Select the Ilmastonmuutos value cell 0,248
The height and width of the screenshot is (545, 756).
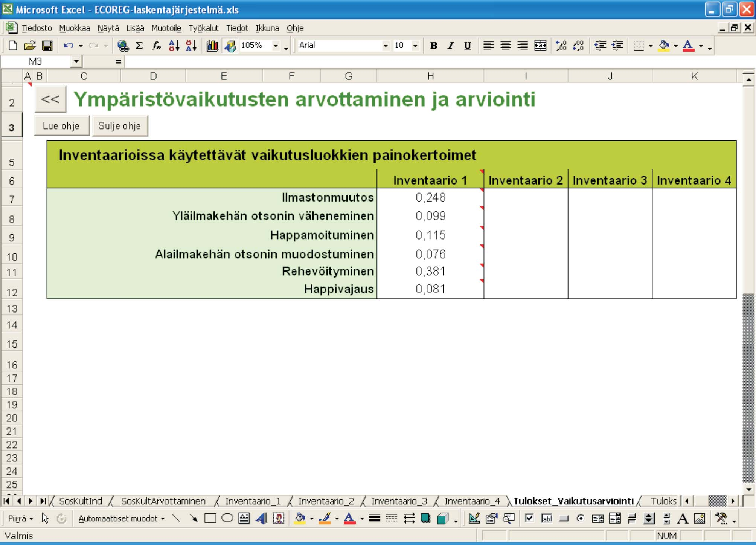[430, 197]
